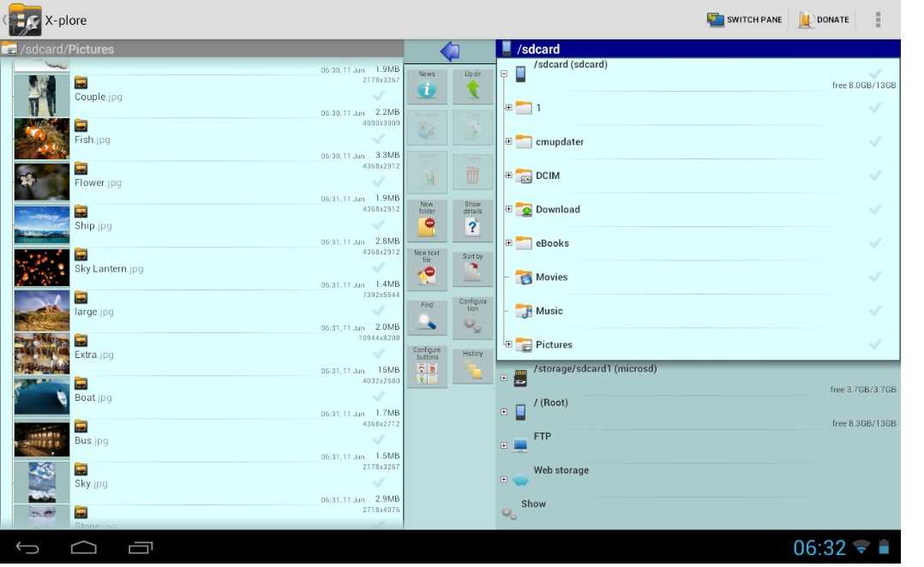
Task: Open the Find search tool
Action: tap(427, 317)
